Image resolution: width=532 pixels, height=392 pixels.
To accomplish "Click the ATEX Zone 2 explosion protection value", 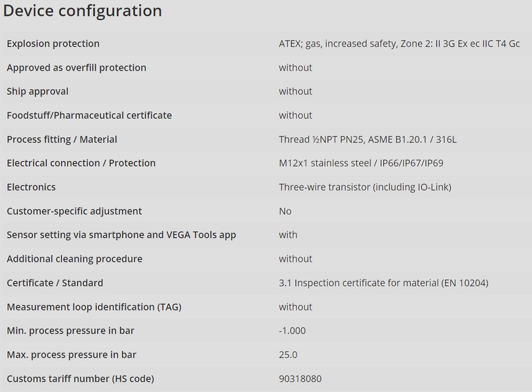I will (x=399, y=44).
